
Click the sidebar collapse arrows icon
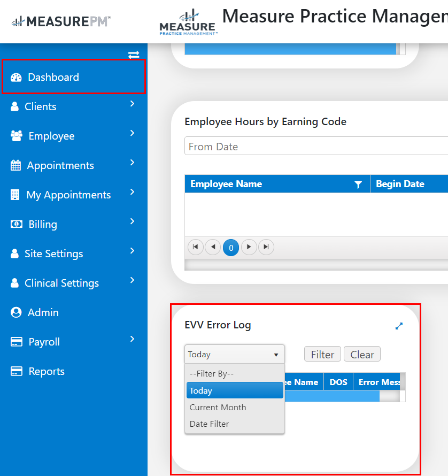click(134, 55)
